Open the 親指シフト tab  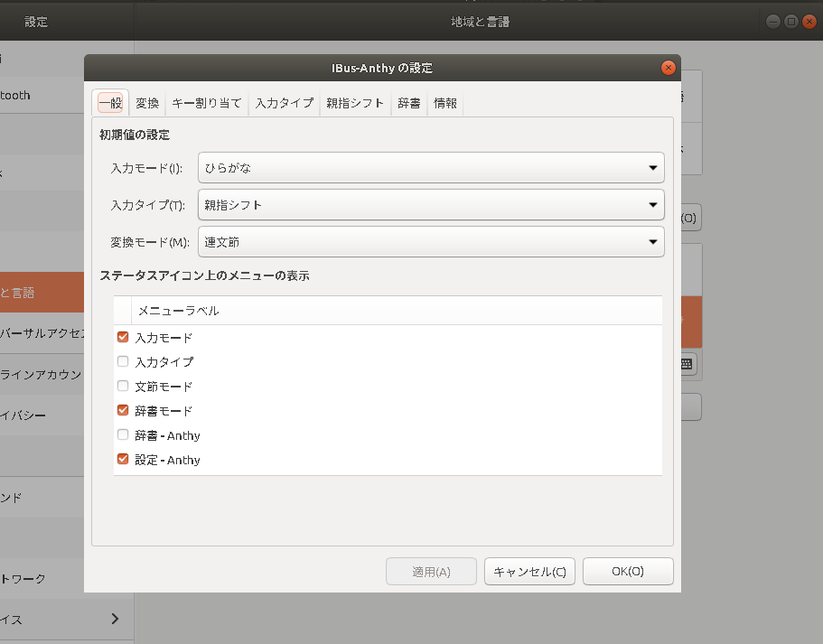[355, 103]
